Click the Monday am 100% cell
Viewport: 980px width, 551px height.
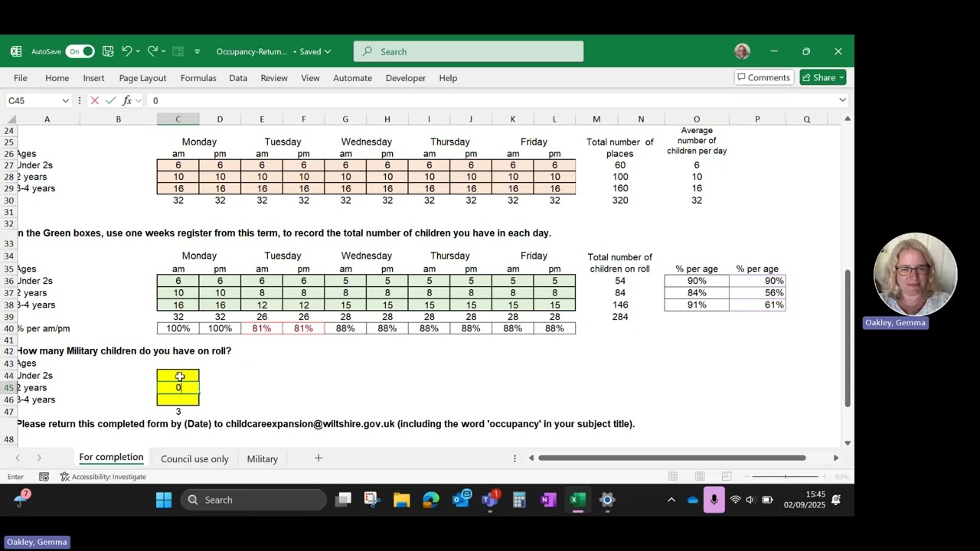(178, 328)
